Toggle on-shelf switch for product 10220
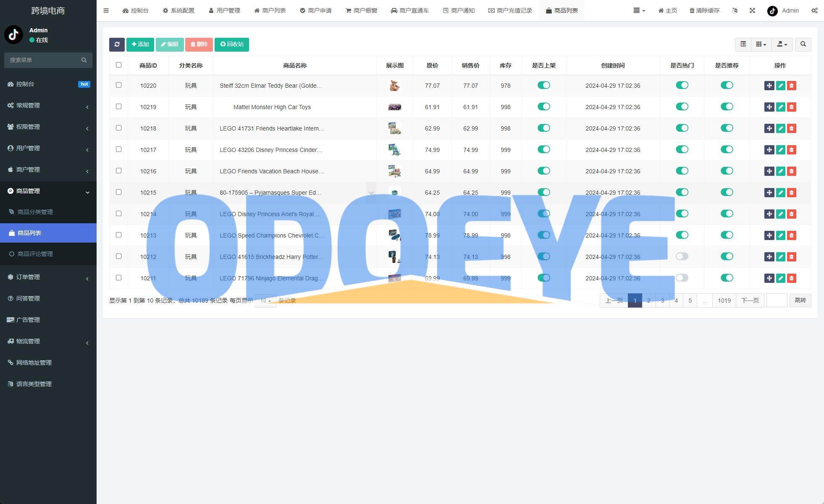This screenshot has width=824, height=504. [x=543, y=85]
